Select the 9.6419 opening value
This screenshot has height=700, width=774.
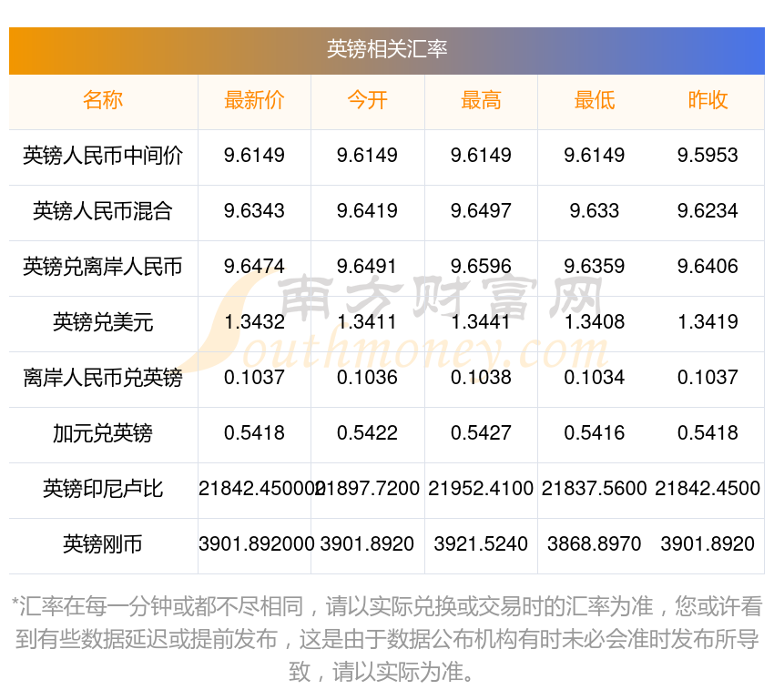[x=367, y=211]
